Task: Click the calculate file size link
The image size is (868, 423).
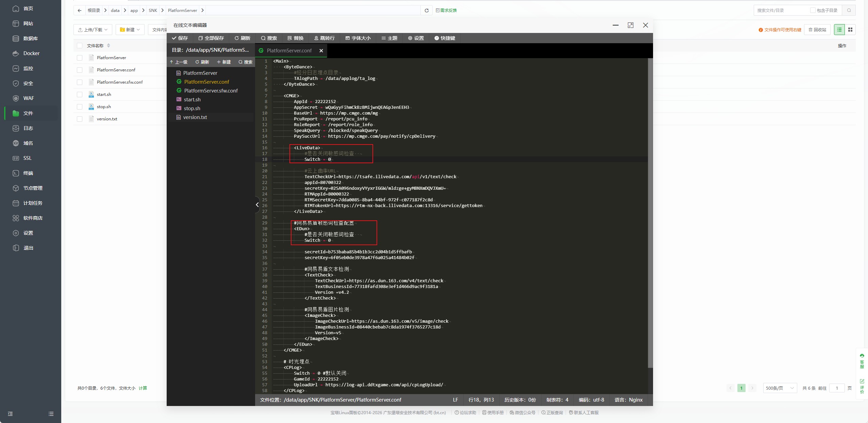Action: point(143,388)
